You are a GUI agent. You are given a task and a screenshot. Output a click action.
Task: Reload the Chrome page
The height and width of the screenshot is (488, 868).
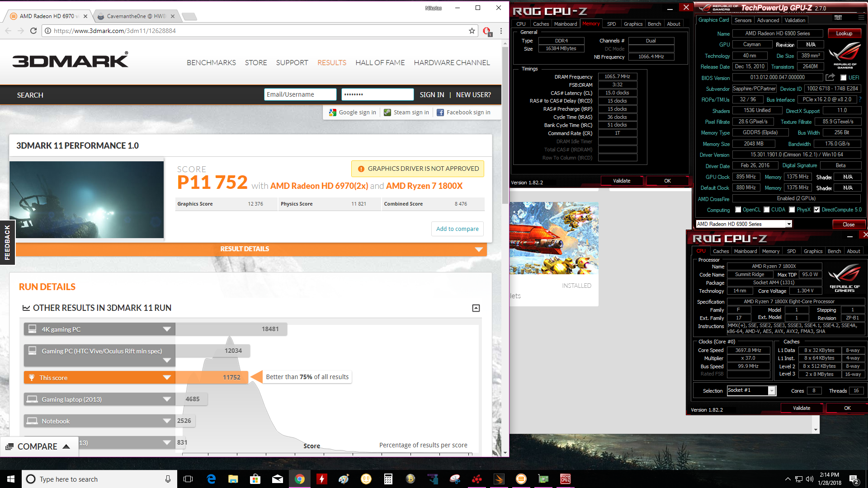click(x=33, y=31)
